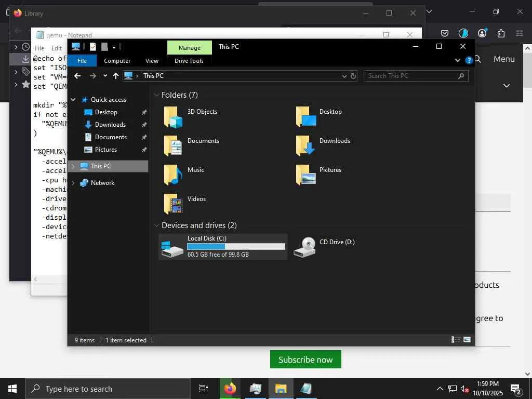Screen dimensions: 532x399
Task: Open the Edit menu in Notepad
Action: coord(56,48)
